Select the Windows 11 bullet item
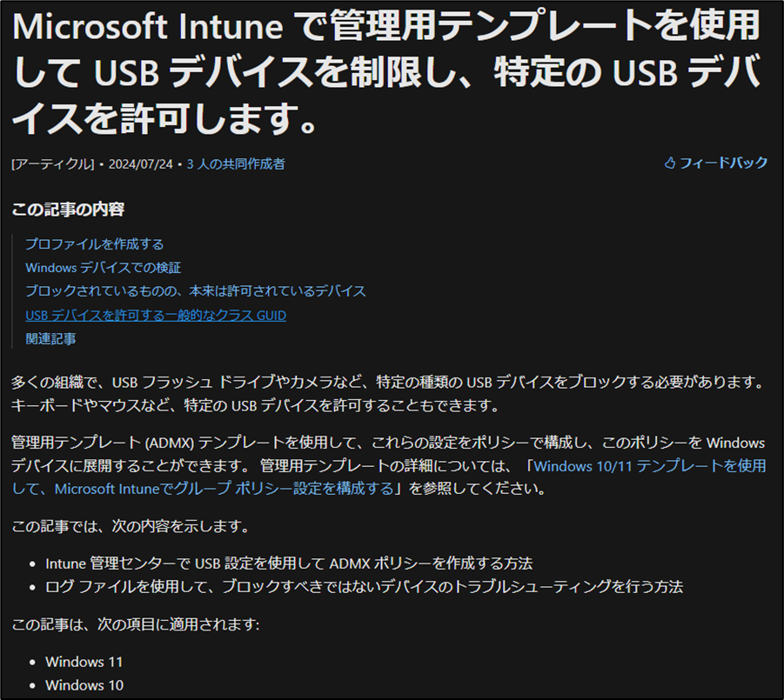This screenshot has height=700, width=784. [84, 662]
